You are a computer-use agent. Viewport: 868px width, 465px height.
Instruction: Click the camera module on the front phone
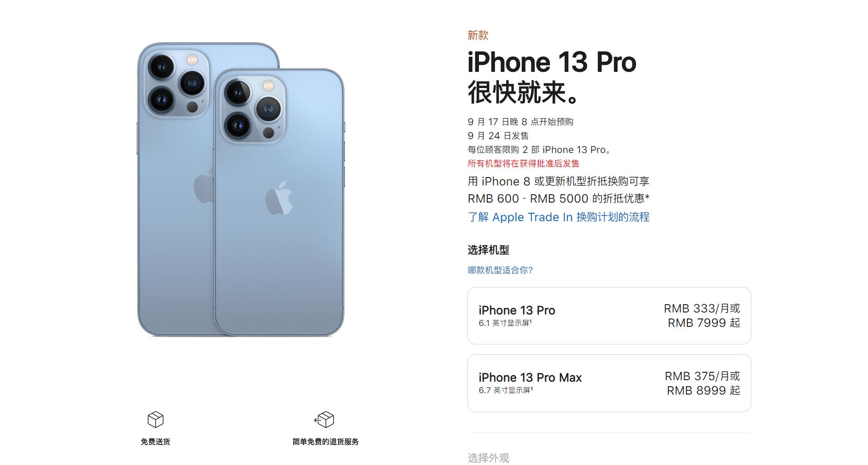[253, 109]
